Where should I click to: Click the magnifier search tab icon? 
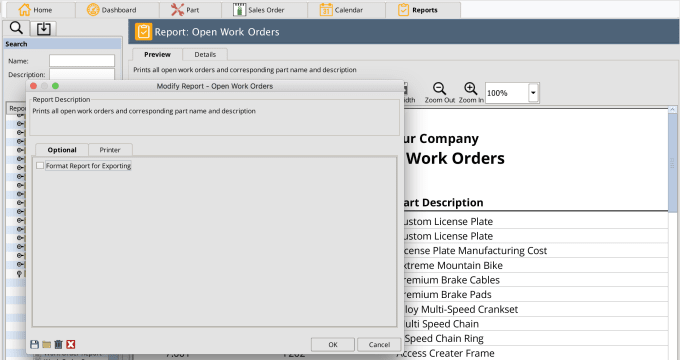coord(16,28)
